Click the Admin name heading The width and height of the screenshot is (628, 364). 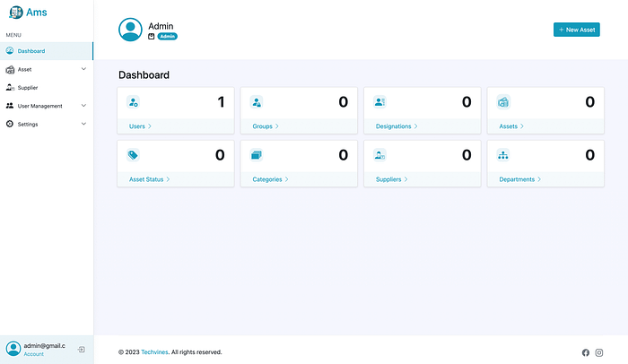coord(161,26)
